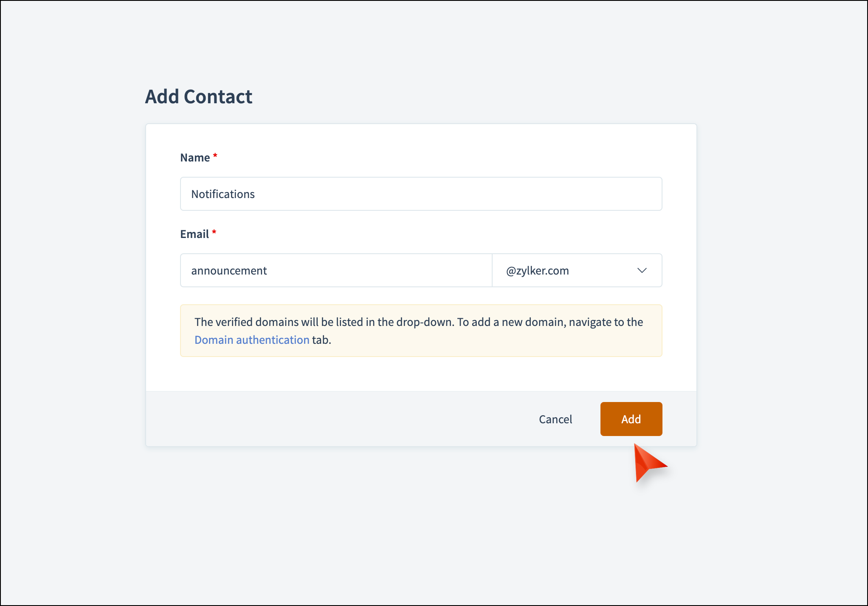The height and width of the screenshot is (606, 868).
Task: Click the red asterisk beside Email
Action: coord(214,232)
